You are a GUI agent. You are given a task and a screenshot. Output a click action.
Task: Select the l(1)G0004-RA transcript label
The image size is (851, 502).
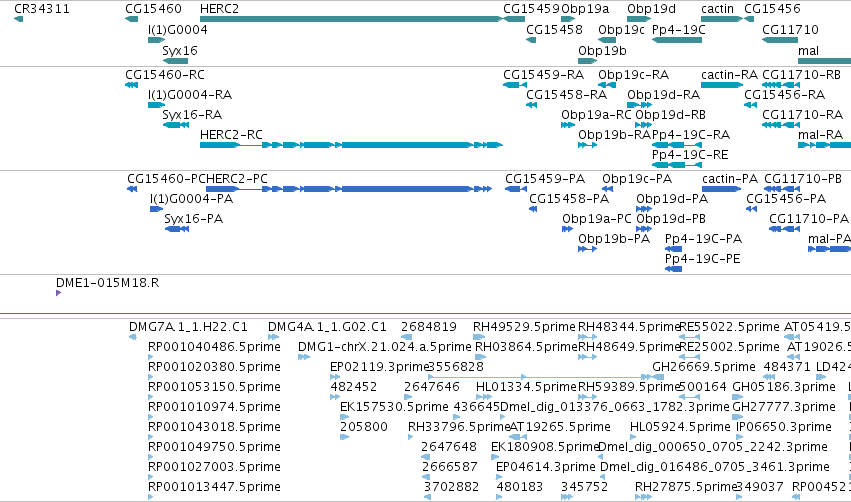[x=190, y=94]
